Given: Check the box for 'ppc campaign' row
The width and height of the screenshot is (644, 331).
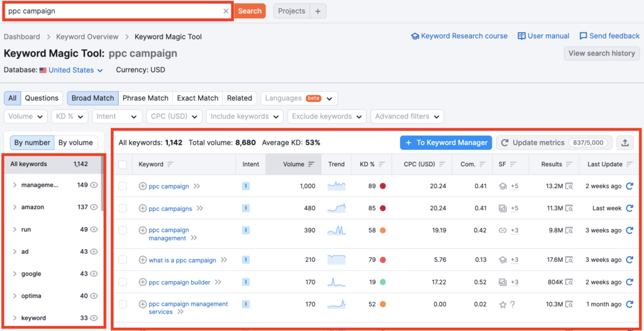Looking at the screenshot, I should (x=123, y=186).
